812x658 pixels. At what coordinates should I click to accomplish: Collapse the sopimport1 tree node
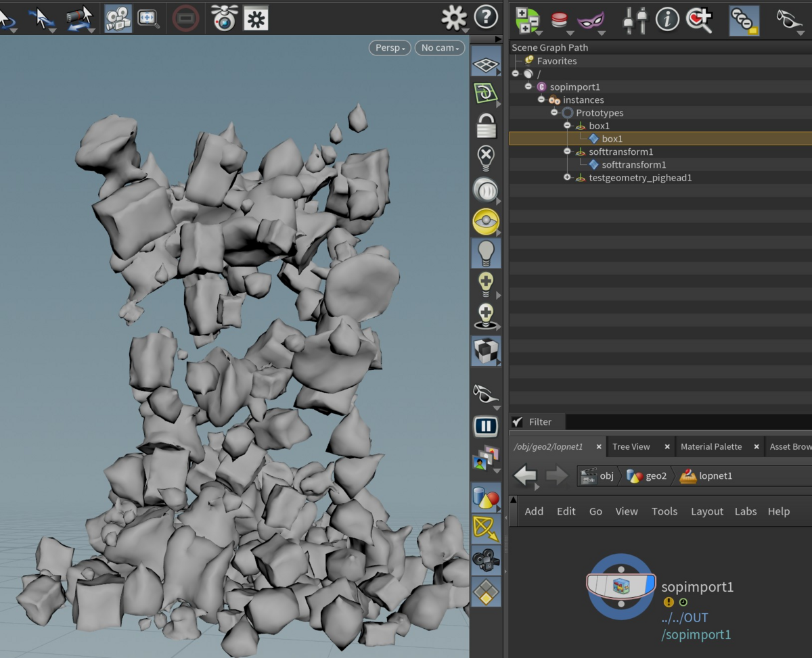click(x=528, y=87)
